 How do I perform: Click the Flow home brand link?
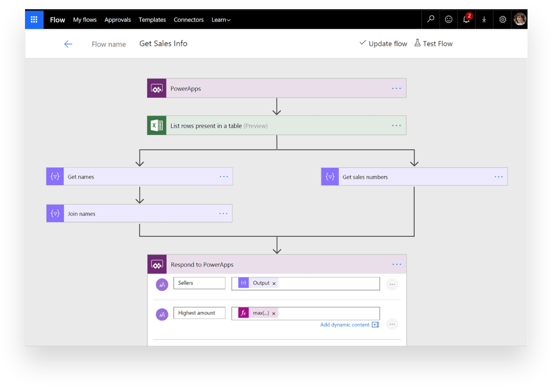57,20
